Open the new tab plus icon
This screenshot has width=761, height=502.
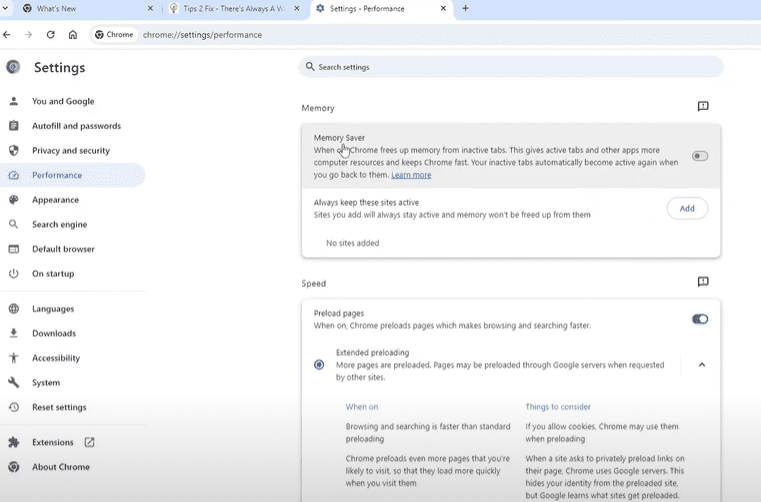pos(465,8)
